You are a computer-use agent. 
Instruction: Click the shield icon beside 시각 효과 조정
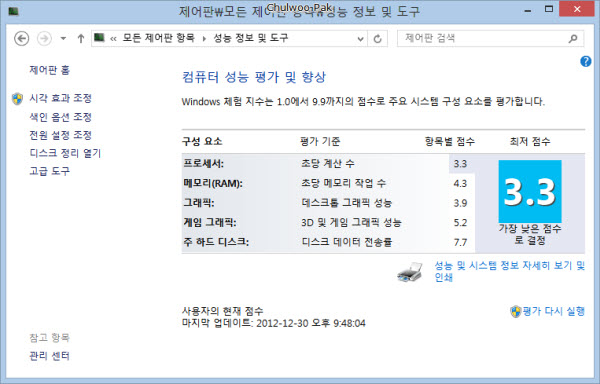[x=17, y=99]
